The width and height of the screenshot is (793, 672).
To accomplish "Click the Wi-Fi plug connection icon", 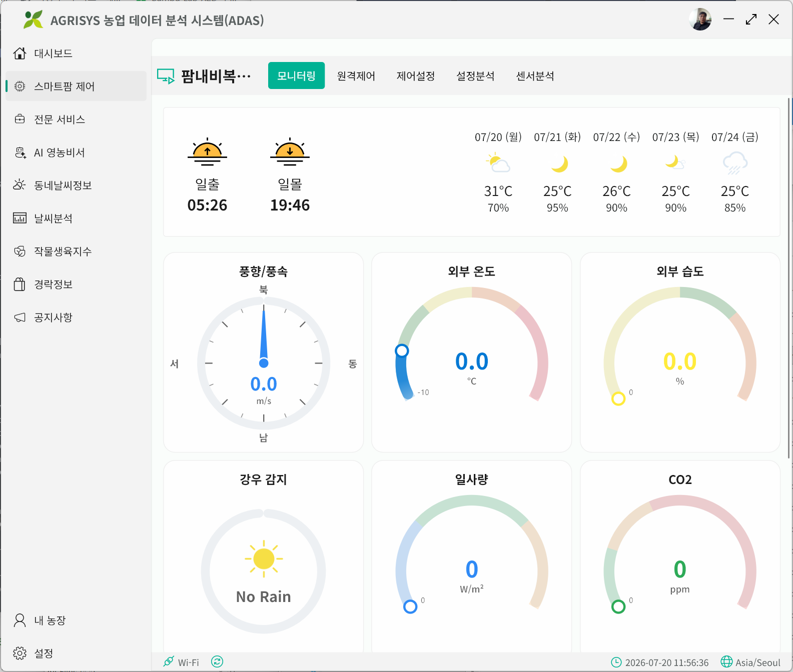I will click(x=169, y=661).
